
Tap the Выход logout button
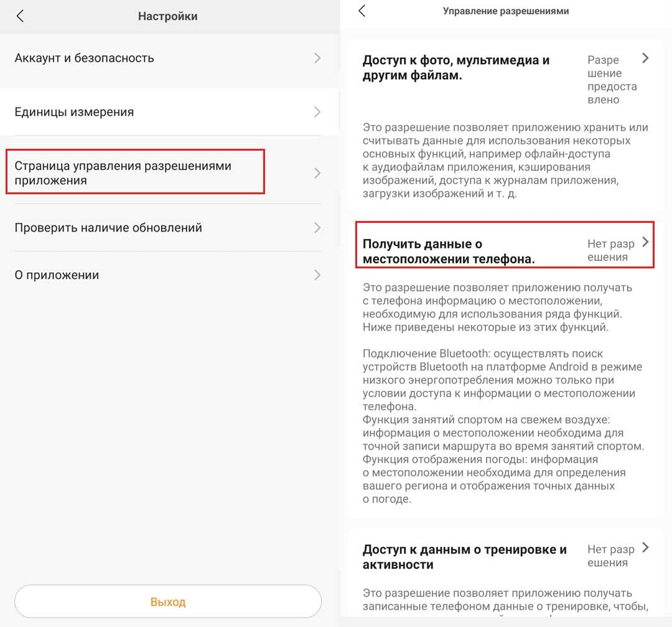tap(168, 602)
